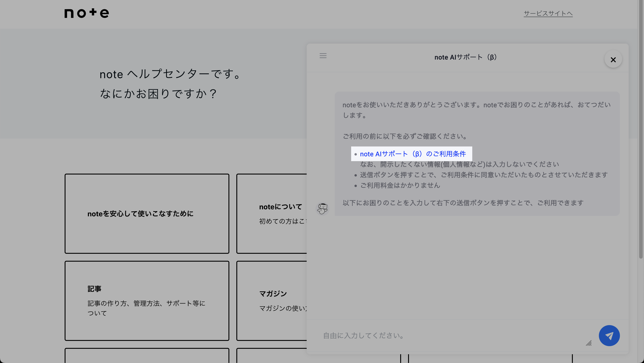Click the ご利用料金はかかりません bullet text

[400, 185]
